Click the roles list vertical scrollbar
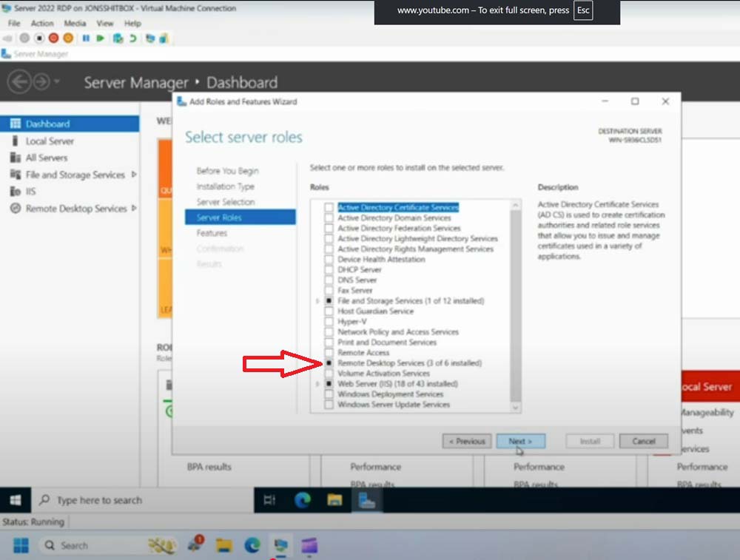This screenshot has height=560, width=740. tap(516, 296)
